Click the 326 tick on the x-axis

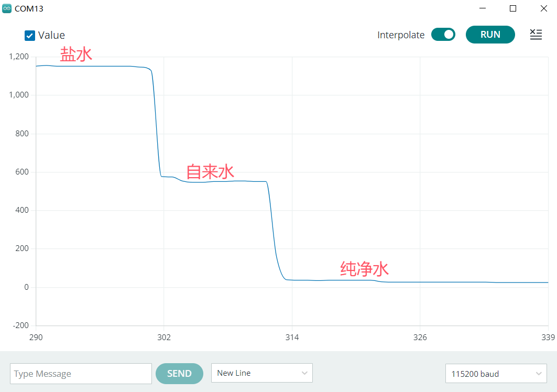420,337
